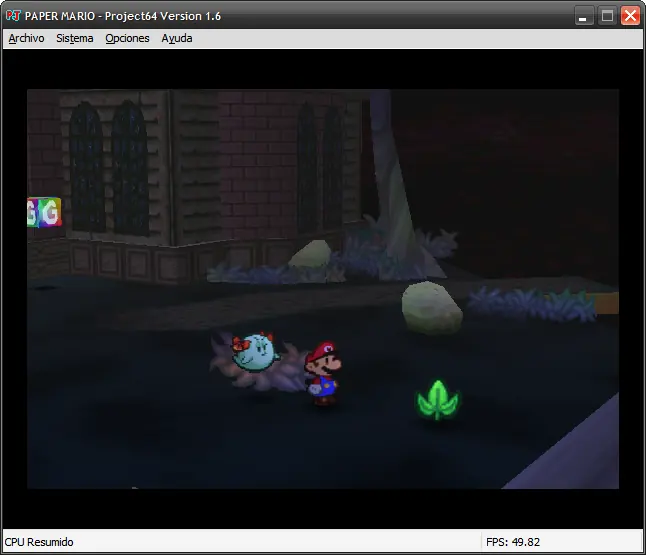This screenshot has height=555, width=646.
Task: Open the Archivo menu
Action: tap(26, 38)
